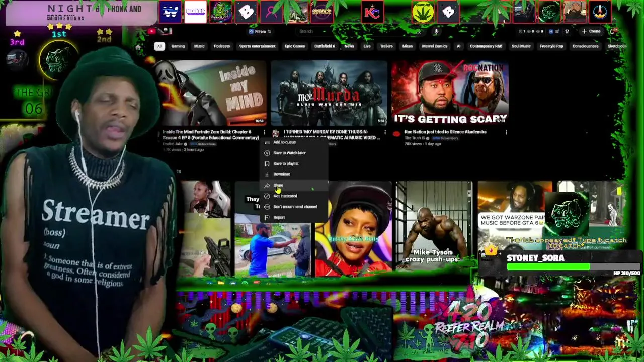Open The Truth IS channel name link
Image resolution: width=644 pixels, height=362 pixels.
(415, 138)
